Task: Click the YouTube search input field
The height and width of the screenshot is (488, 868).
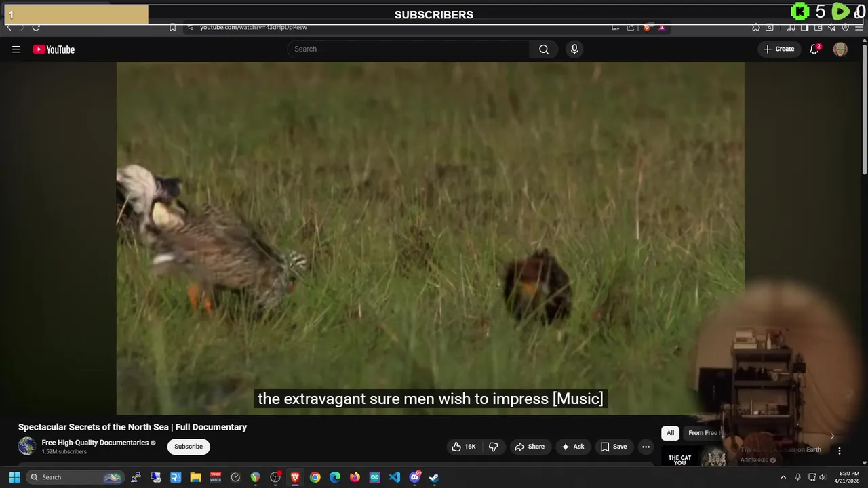Action: (408, 49)
